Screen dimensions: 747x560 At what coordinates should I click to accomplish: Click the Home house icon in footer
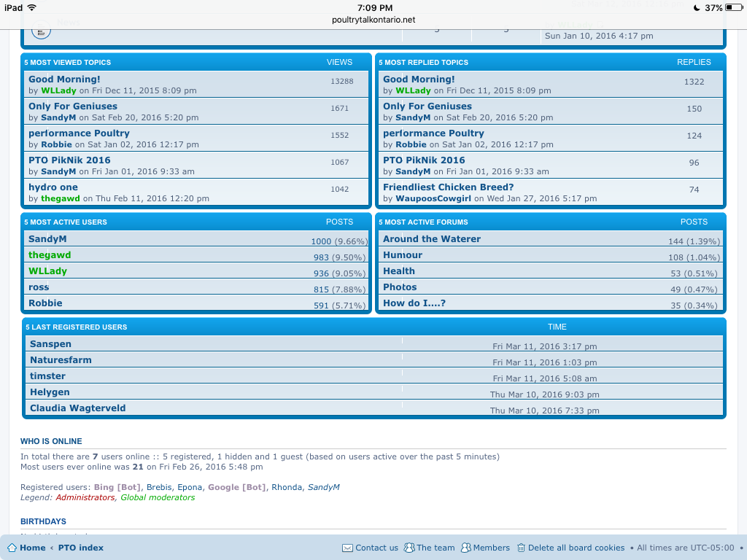pyautogui.click(x=12, y=548)
